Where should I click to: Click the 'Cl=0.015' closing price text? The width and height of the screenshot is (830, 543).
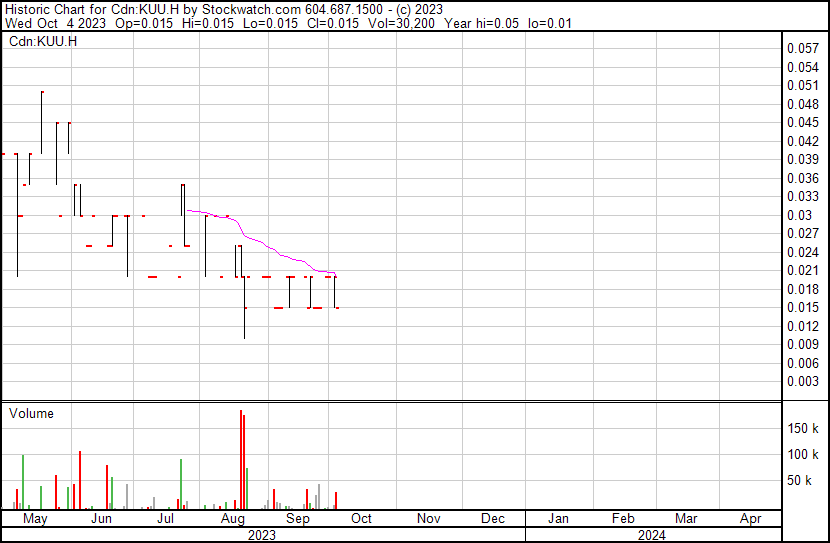tap(332, 23)
